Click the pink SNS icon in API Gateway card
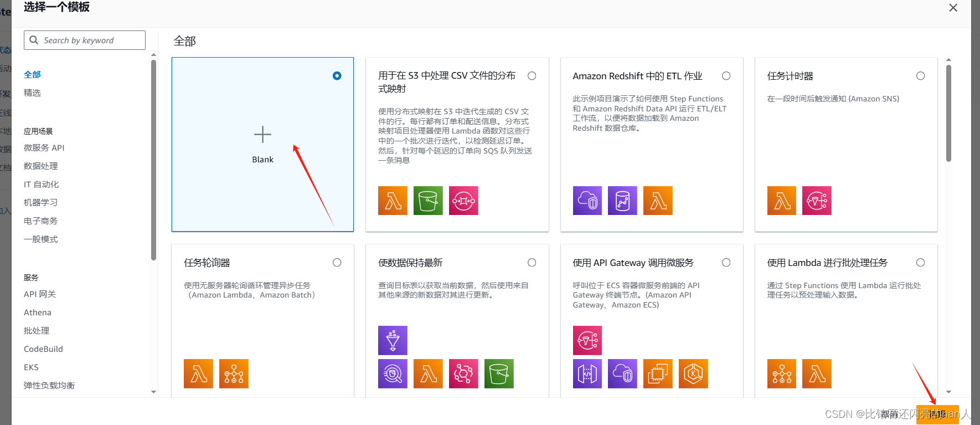Screen dimensions: 980x425 tap(587, 340)
